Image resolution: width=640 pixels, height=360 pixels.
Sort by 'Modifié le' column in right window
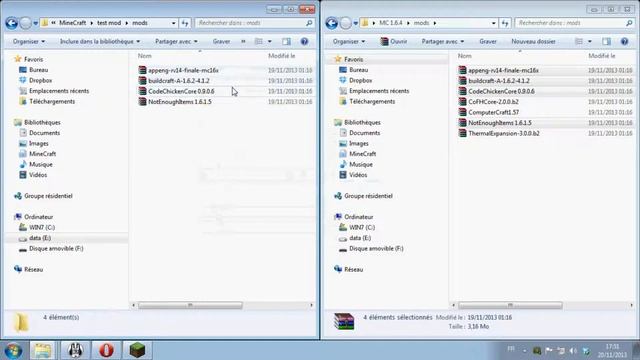click(601, 56)
